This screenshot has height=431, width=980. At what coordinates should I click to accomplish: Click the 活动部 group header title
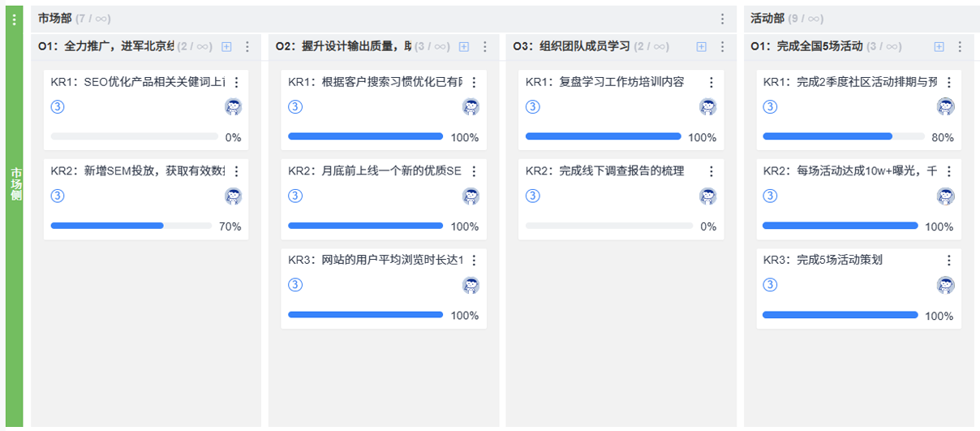coord(767,19)
